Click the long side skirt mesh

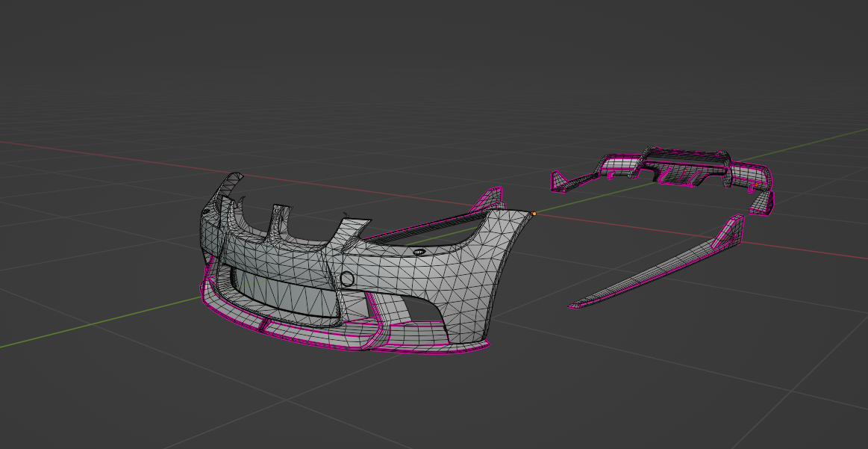657,270
